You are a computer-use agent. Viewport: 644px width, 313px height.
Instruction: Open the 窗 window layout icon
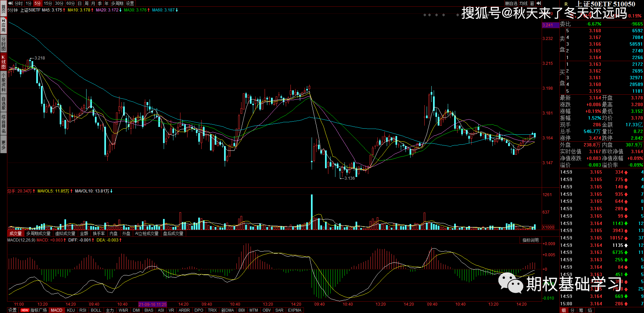click(532, 3)
